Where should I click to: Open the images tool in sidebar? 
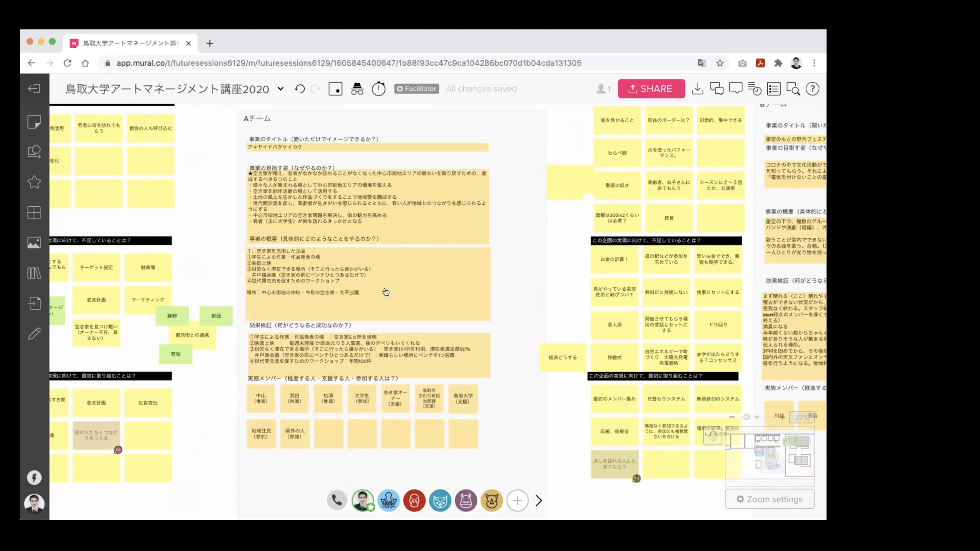pyautogui.click(x=34, y=242)
